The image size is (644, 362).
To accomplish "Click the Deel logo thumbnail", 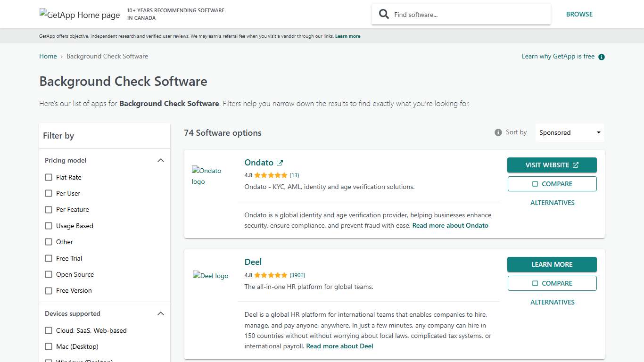I will 210,276.
